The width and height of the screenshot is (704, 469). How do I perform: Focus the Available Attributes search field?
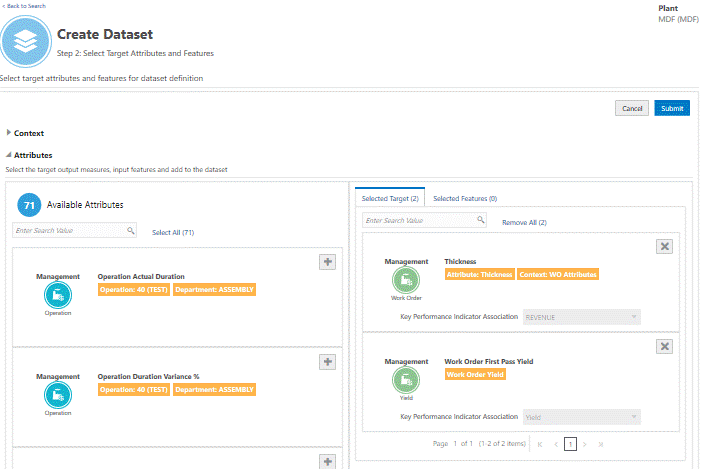click(x=68, y=230)
